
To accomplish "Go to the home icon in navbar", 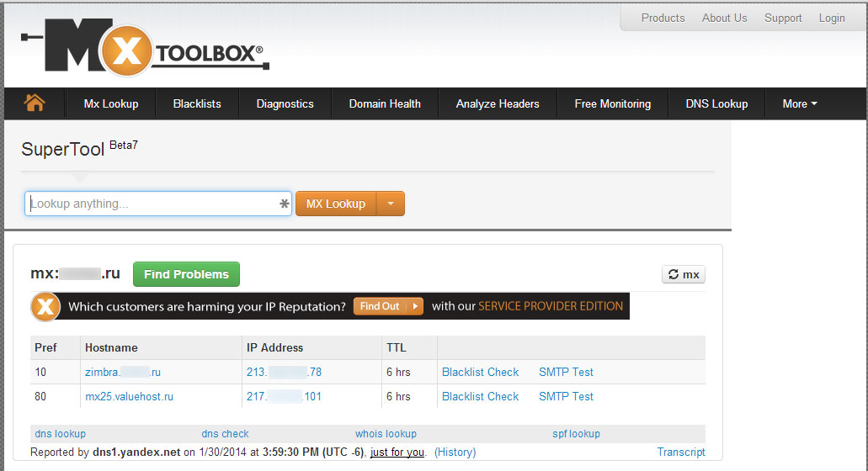I will [35, 103].
